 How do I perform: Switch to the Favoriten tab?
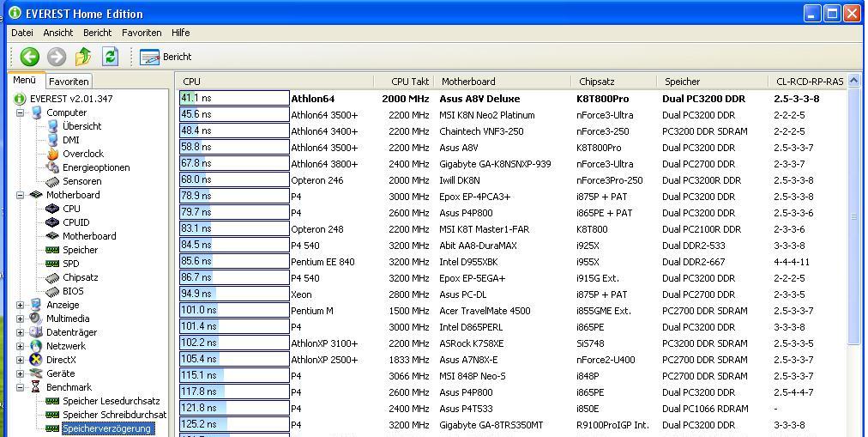point(69,82)
